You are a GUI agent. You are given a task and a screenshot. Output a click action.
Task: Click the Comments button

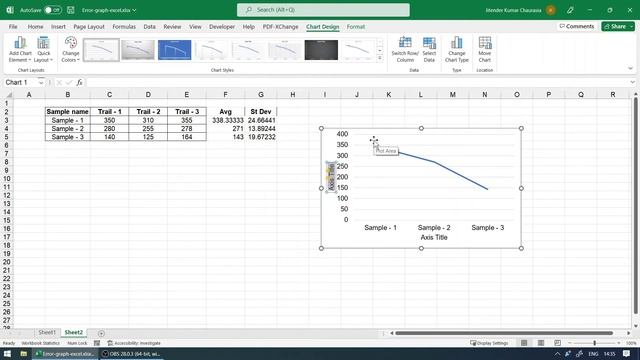click(577, 26)
